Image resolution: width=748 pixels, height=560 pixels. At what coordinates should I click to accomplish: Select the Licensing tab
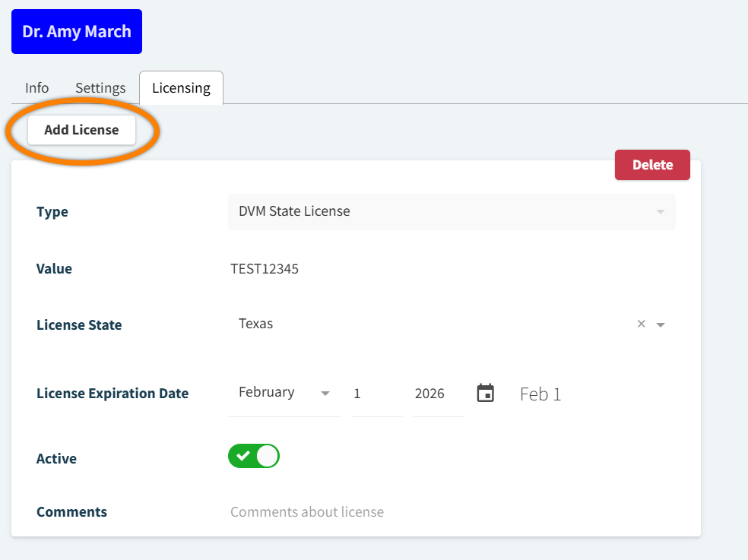(x=181, y=87)
